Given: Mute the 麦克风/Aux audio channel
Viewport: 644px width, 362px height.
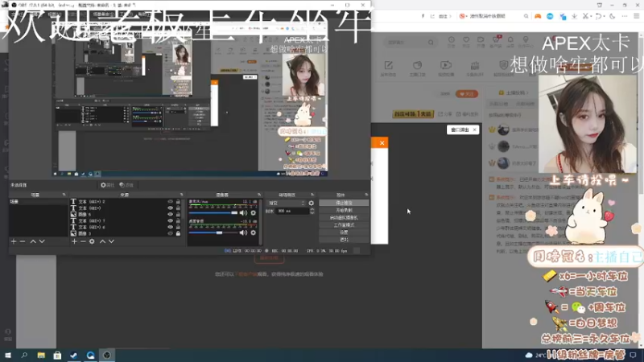Looking at the screenshot, I should pyautogui.click(x=244, y=212).
